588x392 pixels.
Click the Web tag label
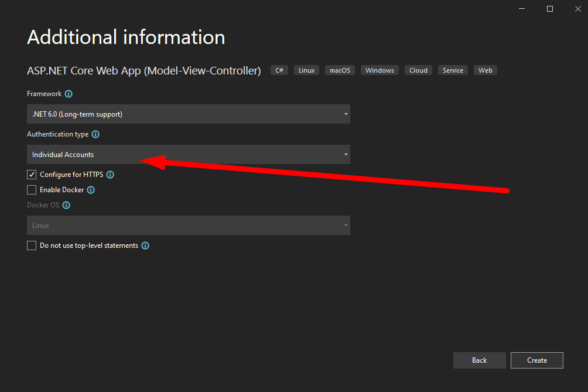click(485, 70)
